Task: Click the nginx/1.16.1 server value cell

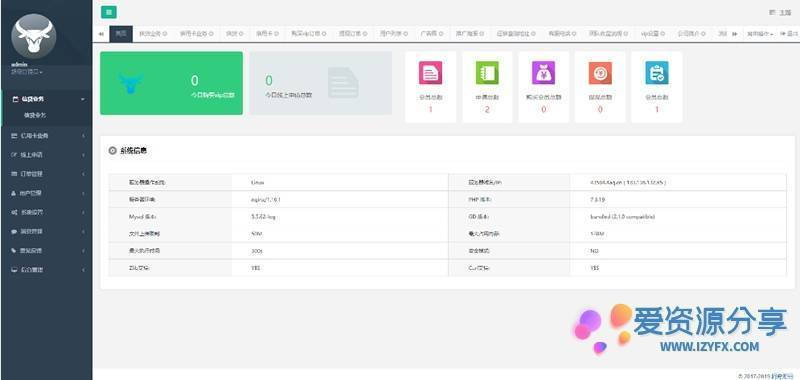Action: click(x=340, y=199)
